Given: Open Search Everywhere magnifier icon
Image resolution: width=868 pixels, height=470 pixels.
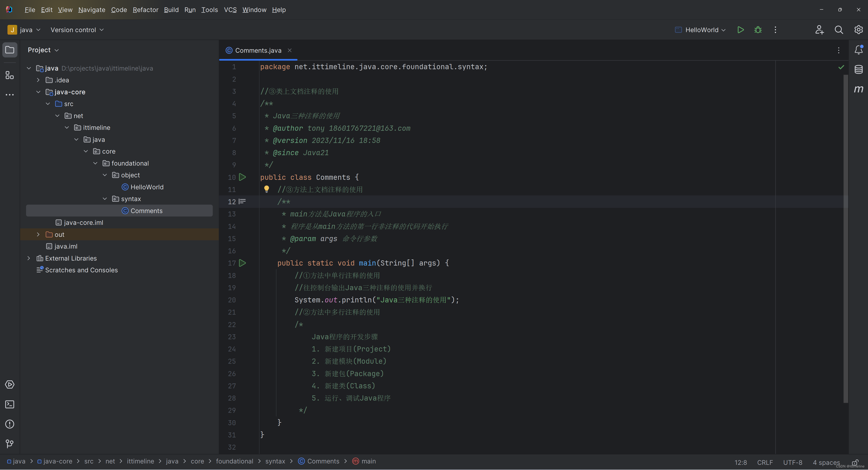Looking at the screenshot, I should pos(839,30).
